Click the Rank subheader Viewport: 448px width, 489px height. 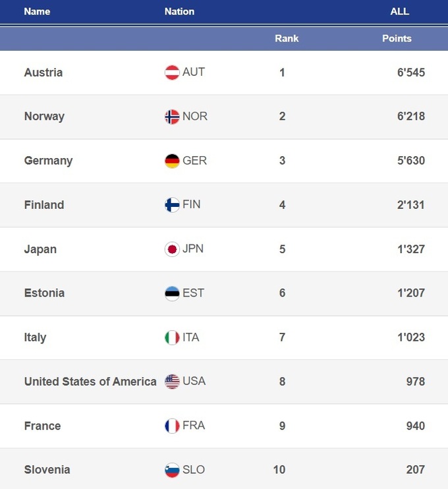coord(287,38)
